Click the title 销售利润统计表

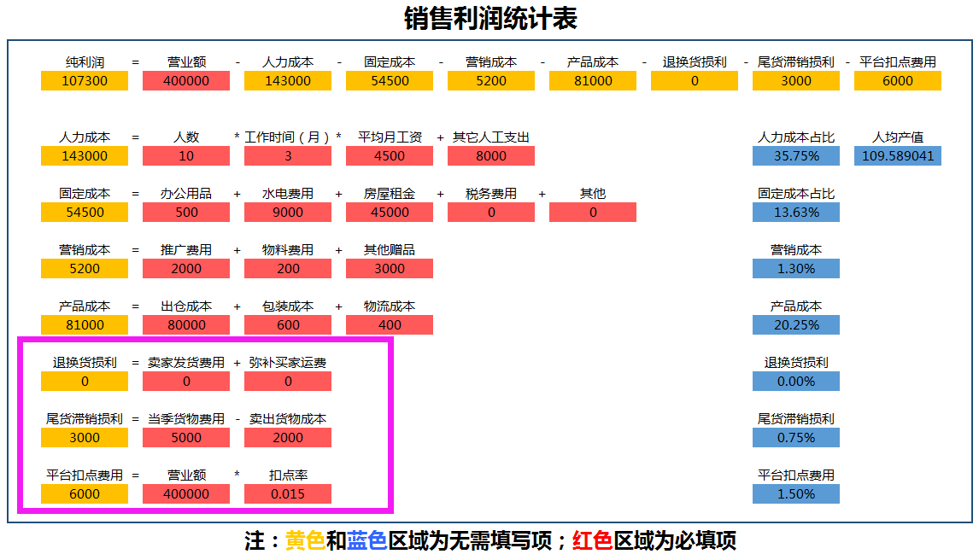[490, 18]
